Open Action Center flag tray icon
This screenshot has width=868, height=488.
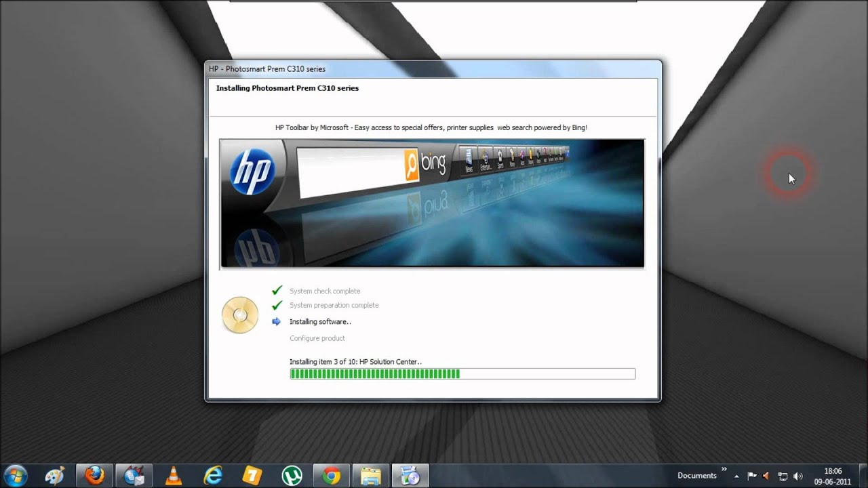coord(752,476)
